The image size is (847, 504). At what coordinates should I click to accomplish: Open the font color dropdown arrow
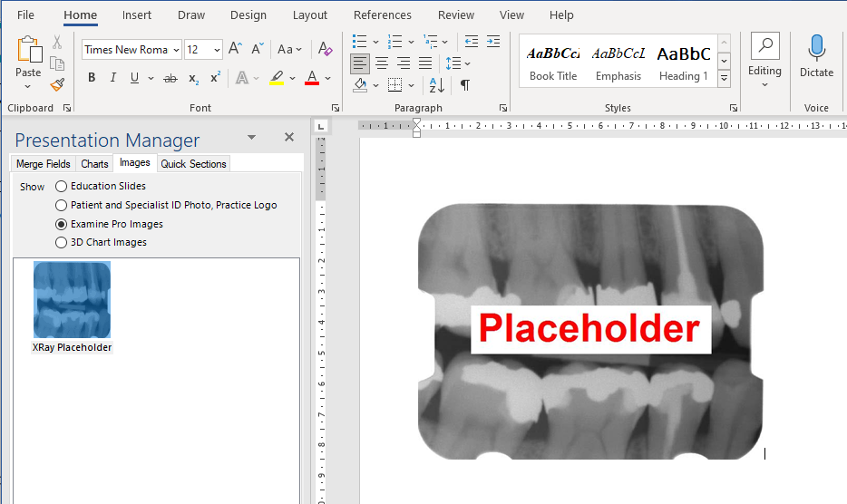(328, 78)
